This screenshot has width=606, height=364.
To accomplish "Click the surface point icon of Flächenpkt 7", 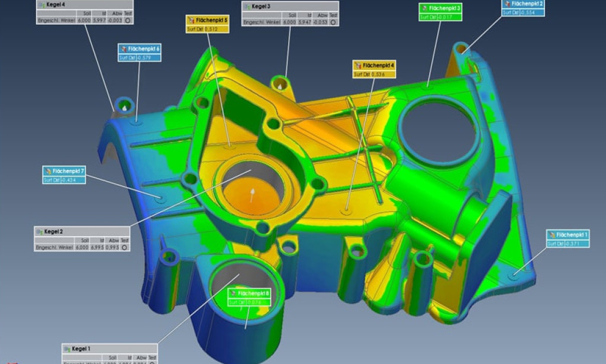I will (x=48, y=171).
